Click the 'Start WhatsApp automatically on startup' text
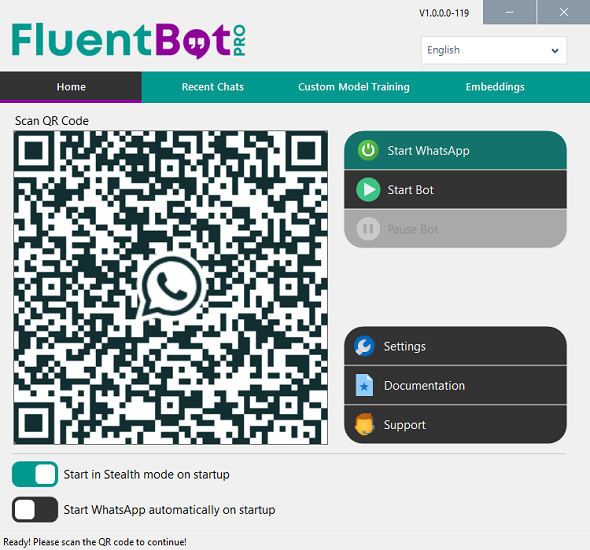590x550 pixels. (x=169, y=510)
